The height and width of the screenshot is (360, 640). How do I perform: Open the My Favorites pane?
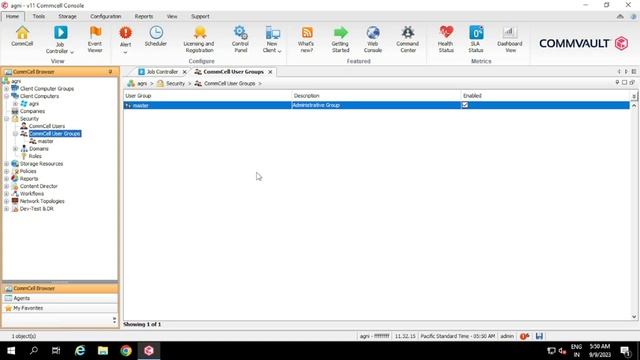click(x=60, y=308)
